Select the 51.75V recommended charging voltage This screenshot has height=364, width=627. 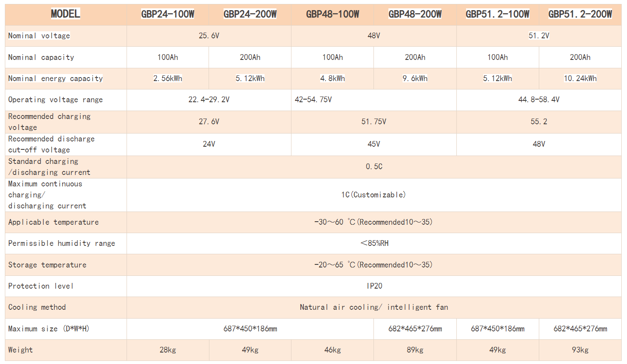click(373, 122)
